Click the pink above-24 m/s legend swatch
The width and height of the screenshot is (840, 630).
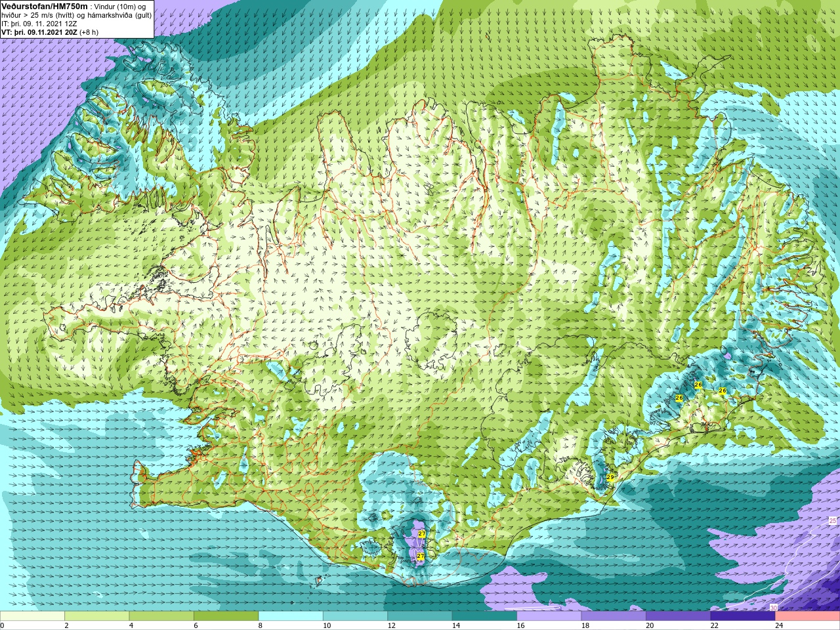coord(807,616)
